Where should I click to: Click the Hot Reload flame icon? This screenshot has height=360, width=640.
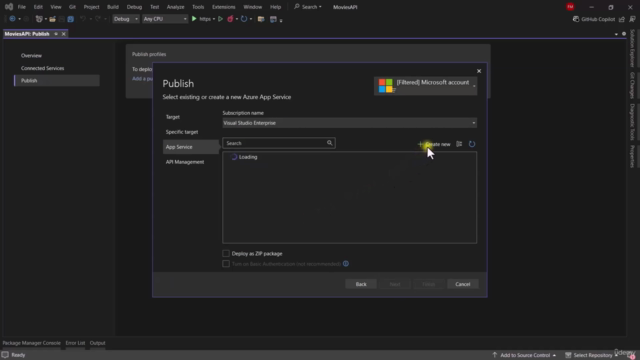pos(230,19)
